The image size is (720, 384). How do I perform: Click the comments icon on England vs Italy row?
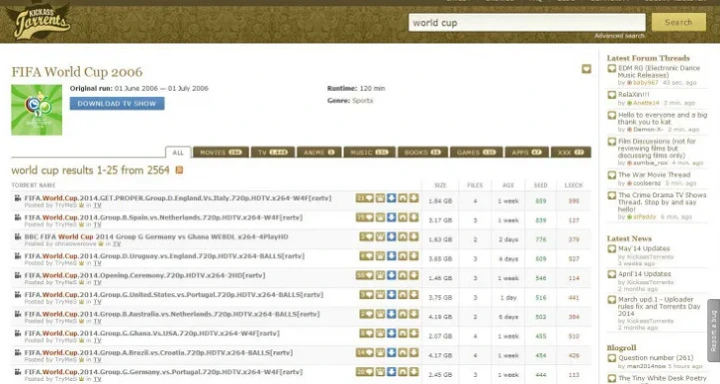pos(365,198)
